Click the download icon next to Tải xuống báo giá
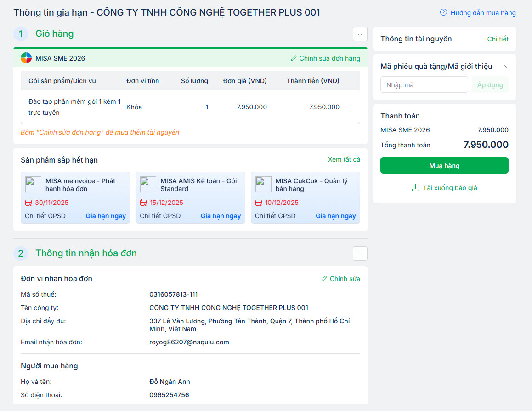 415,188
